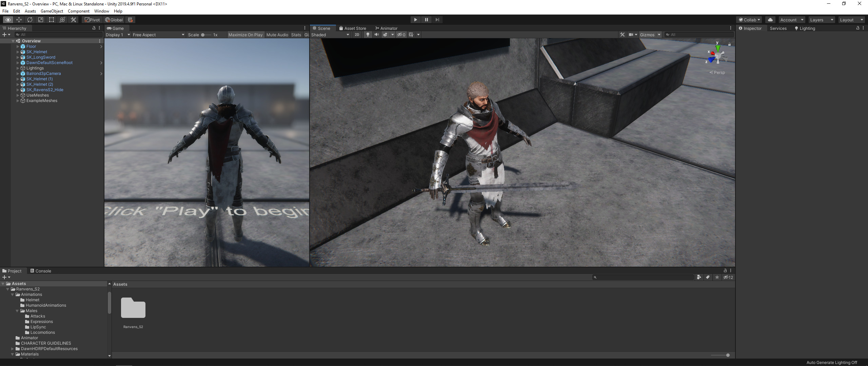Lock the Inspector panel

pos(858,28)
